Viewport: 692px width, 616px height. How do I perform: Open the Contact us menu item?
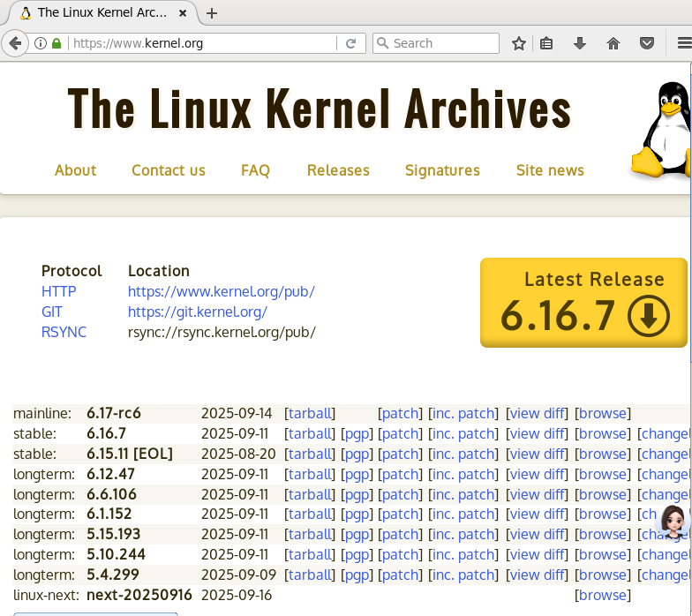(x=169, y=170)
